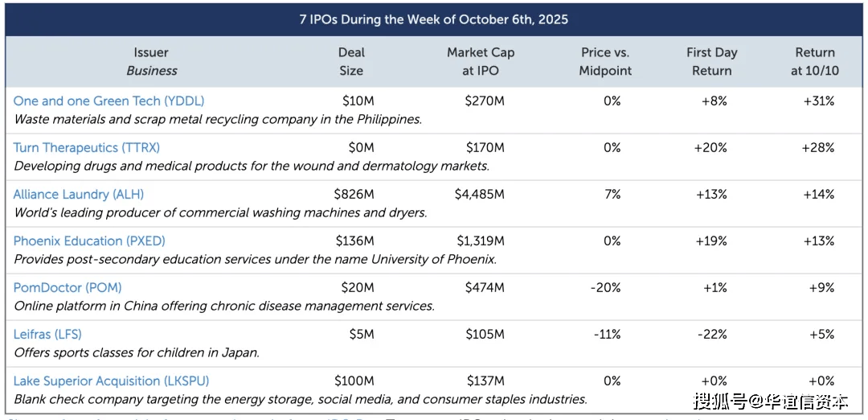Open the Alliance Laundry (ALH) link
The width and height of the screenshot is (868, 420).
tap(79, 194)
